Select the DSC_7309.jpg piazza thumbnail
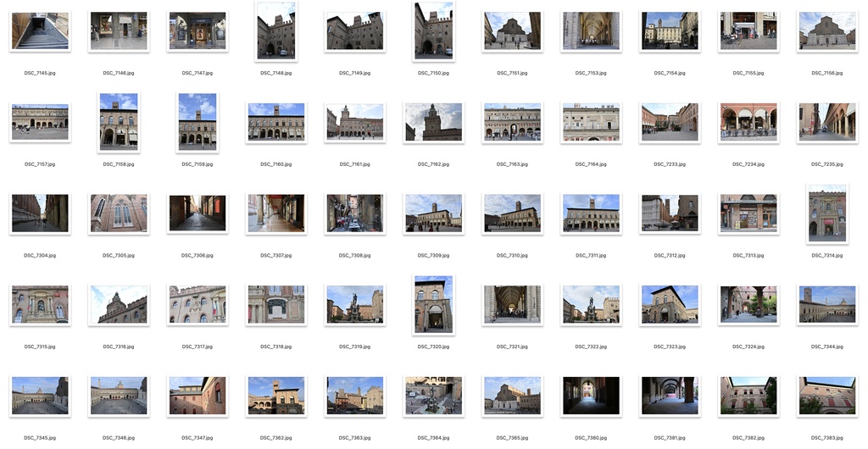 click(x=433, y=213)
